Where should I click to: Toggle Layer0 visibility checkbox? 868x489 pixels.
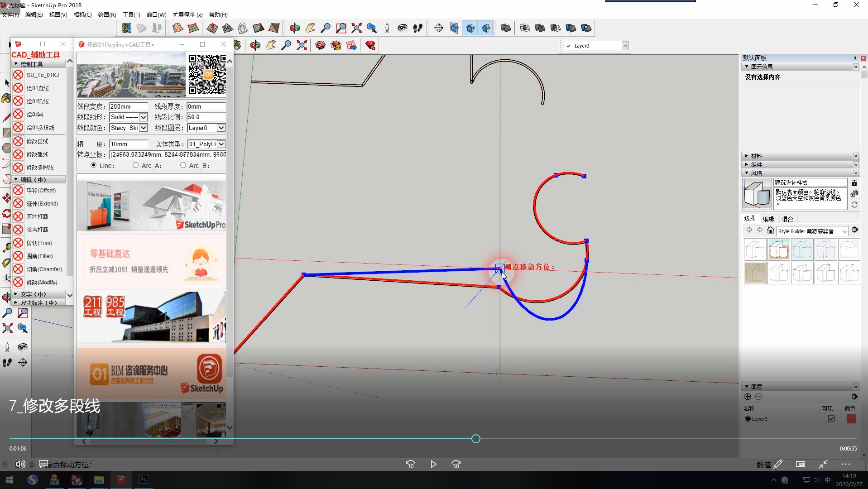(831, 419)
